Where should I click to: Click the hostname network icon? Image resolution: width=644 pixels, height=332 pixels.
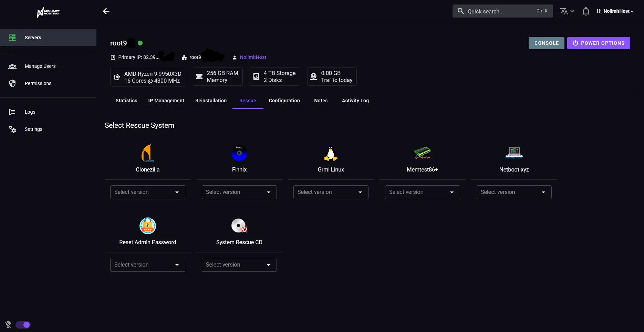pyautogui.click(x=184, y=58)
